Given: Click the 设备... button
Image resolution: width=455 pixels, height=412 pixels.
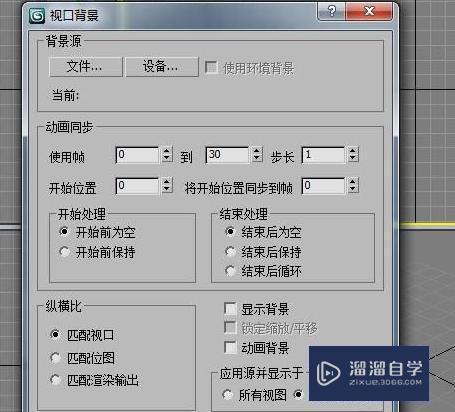Looking at the screenshot, I should click(x=162, y=67).
